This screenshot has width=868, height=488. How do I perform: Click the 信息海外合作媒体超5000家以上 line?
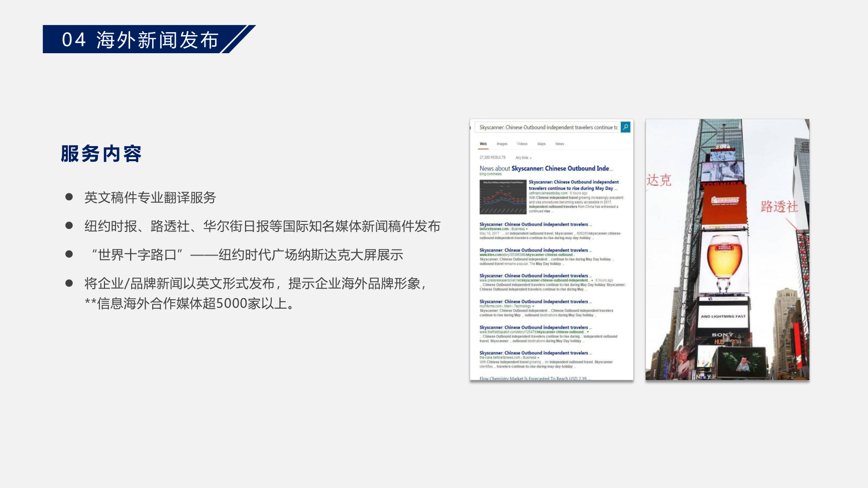pos(189,304)
